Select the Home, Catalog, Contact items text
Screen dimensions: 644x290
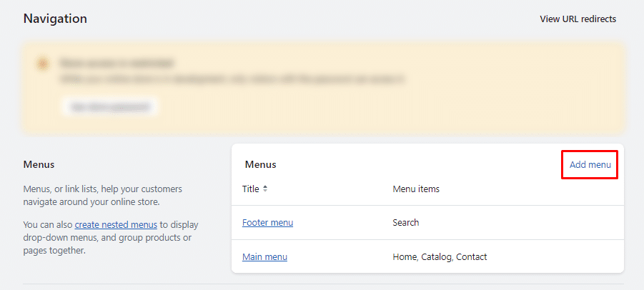coord(440,256)
